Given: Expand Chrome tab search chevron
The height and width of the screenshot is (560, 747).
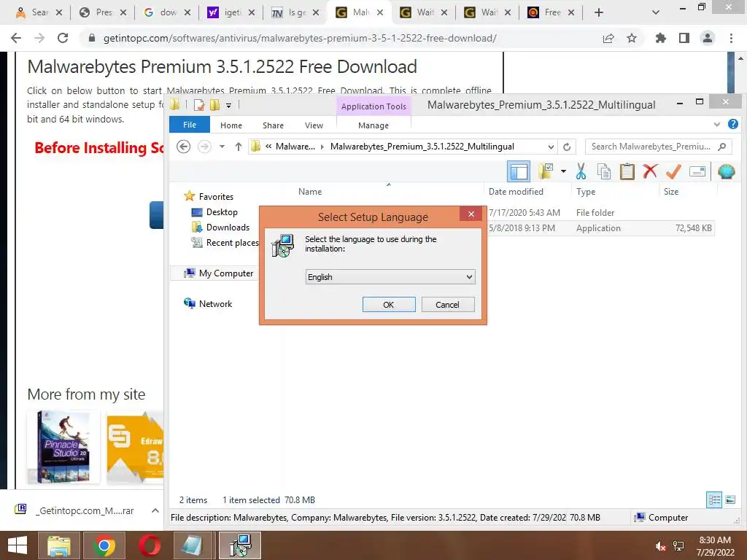Looking at the screenshot, I should pyautogui.click(x=656, y=12).
